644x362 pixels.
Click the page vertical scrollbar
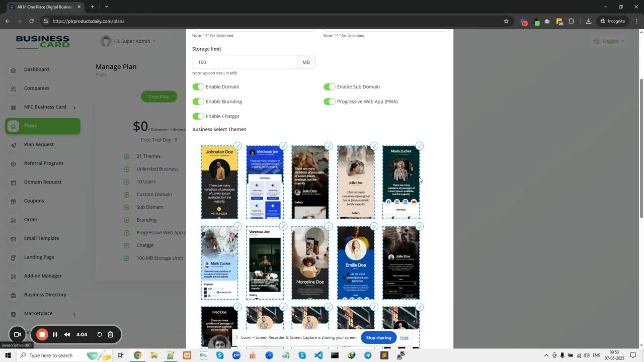[641, 148]
